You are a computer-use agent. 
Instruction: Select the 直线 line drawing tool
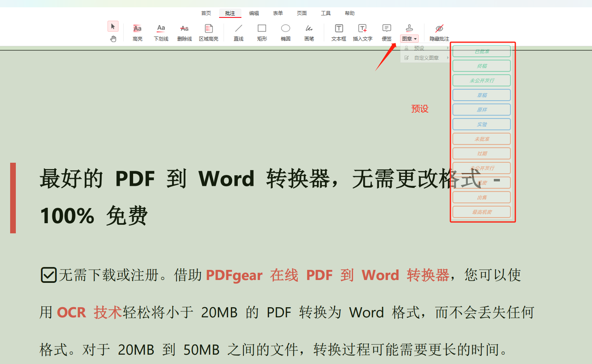point(239,33)
